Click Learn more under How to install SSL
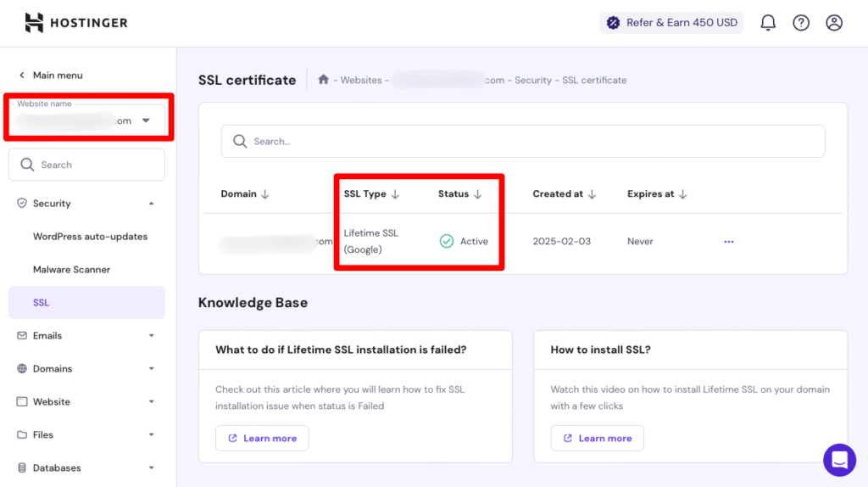 597,438
